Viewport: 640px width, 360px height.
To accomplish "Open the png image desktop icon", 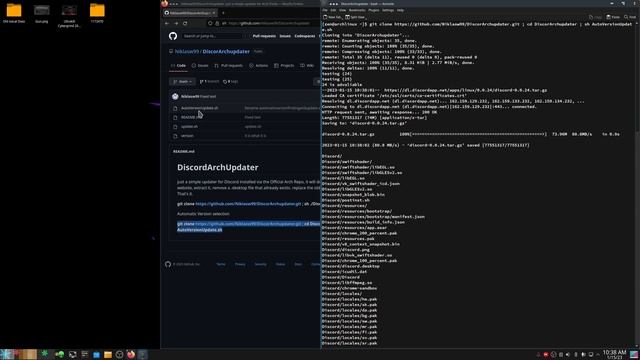I will (42, 13).
